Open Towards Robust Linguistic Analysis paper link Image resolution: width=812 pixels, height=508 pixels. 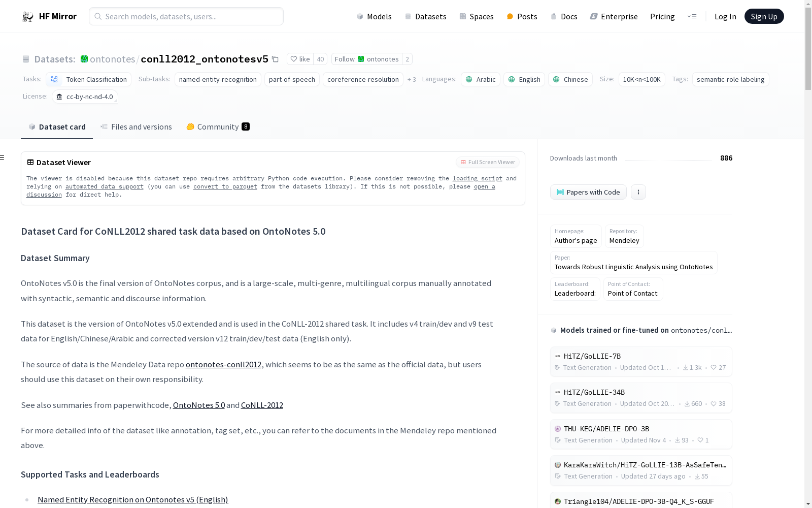pos(633,263)
